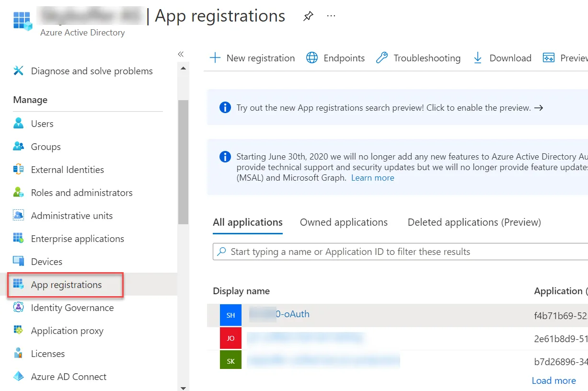Click the Enterprise applications grid icon

click(19, 239)
